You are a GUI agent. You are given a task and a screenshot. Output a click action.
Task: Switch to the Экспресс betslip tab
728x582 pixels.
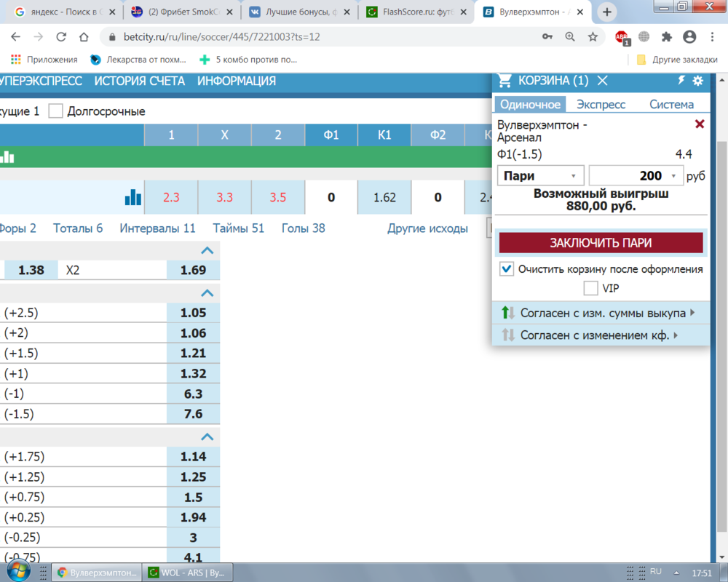[601, 105]
